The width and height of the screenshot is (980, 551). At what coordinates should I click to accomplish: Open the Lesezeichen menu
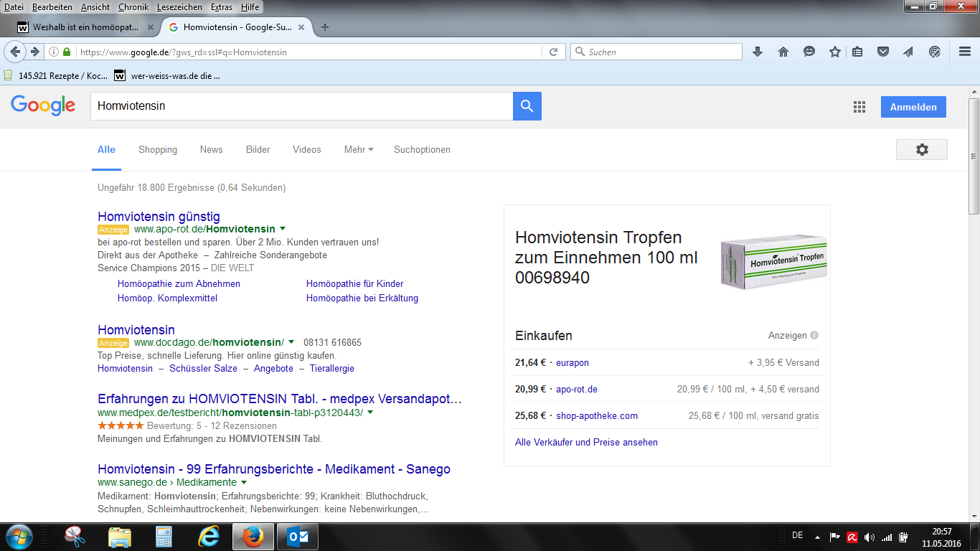click(x=179, y=6)
